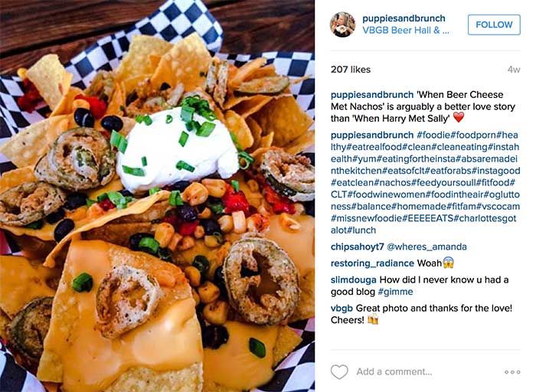Visit slimdouga commenter profile
Viewport: 536px width, 392px height.
(354, 280)
